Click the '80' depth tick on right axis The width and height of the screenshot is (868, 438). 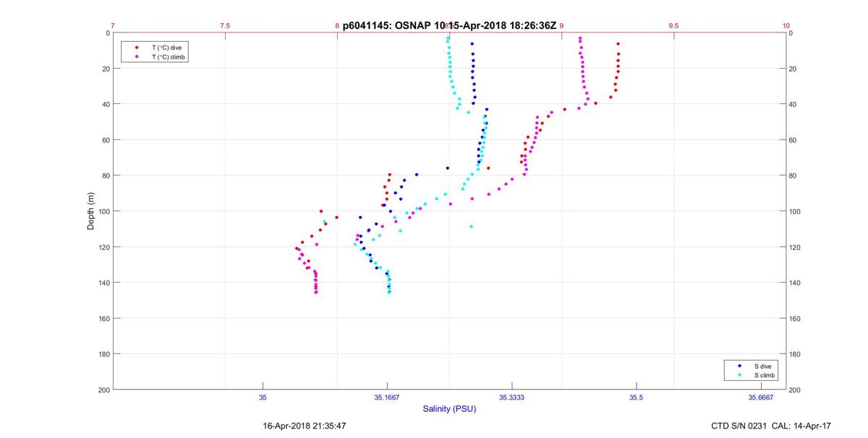coord(793,176)
